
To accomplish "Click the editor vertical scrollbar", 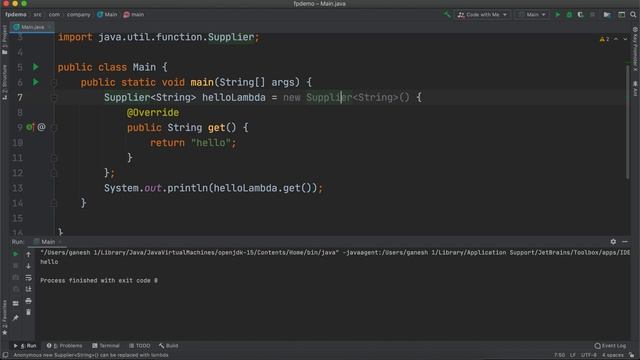I will 628,121.
